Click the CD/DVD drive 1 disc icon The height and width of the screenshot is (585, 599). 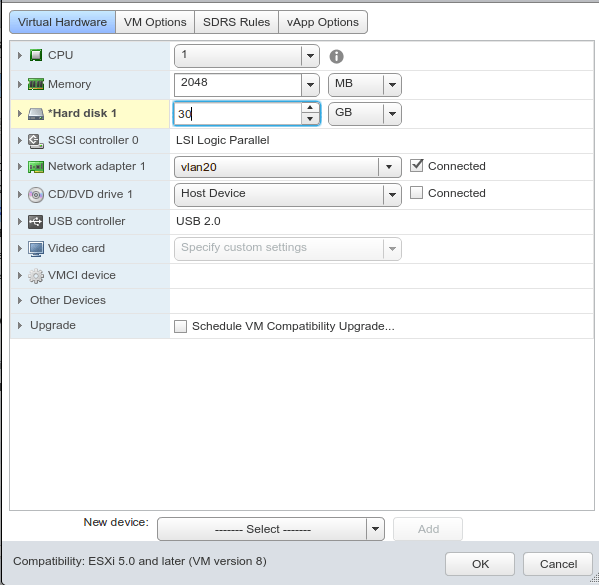click(x=36, y=195)
